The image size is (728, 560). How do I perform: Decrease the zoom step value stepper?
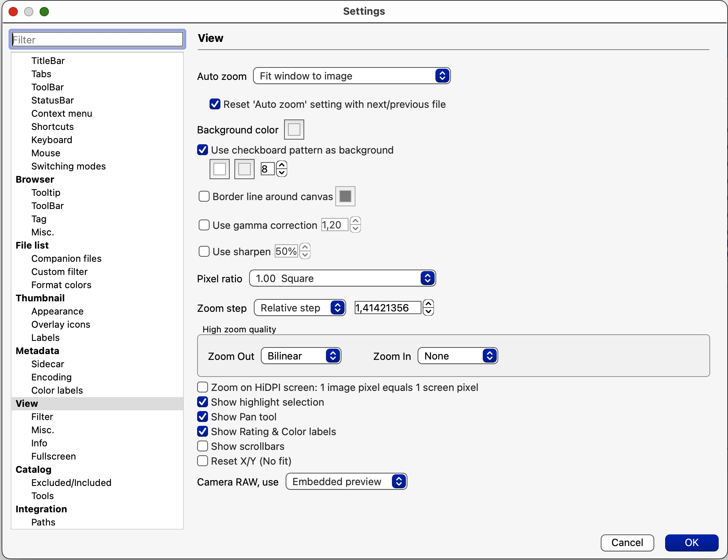(x=428, y=312)
